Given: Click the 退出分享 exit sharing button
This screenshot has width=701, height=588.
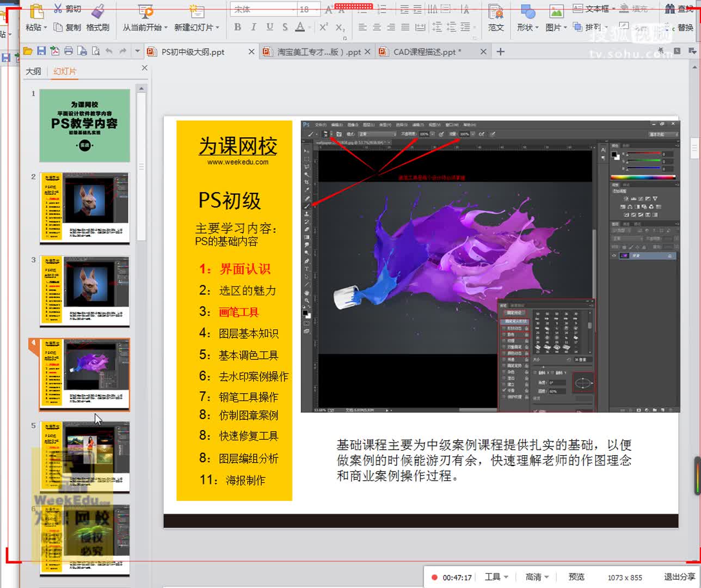Looking at the screenshot, I should (x=679, y=577).
